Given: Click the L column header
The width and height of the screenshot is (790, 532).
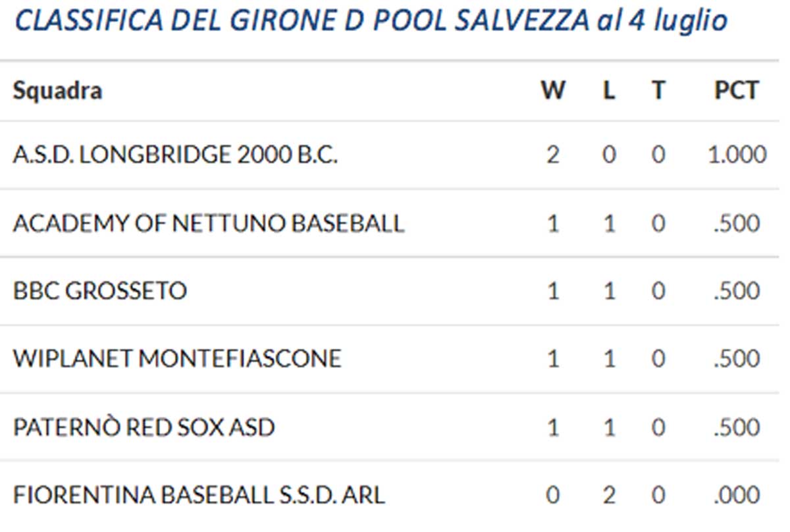Looking at the screenshot, I should [x=609, y=90].
